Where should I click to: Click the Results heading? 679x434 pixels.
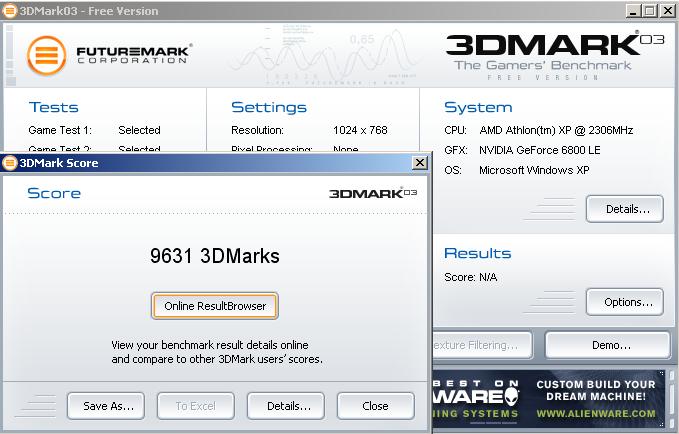tap(478, 253)
